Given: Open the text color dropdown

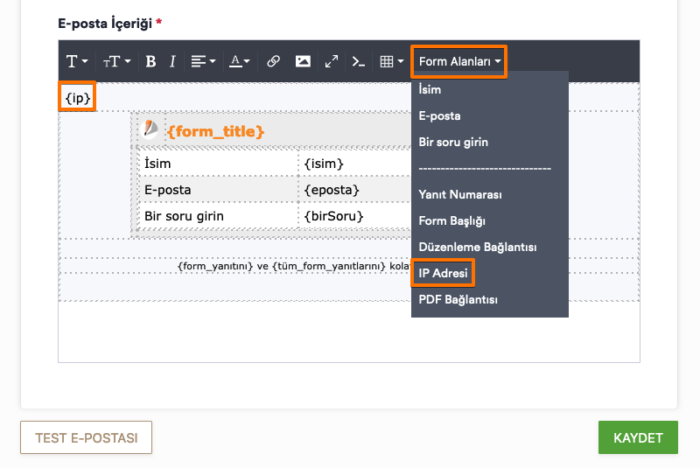Looking at the screenshot, I should (x=239, y=61).
